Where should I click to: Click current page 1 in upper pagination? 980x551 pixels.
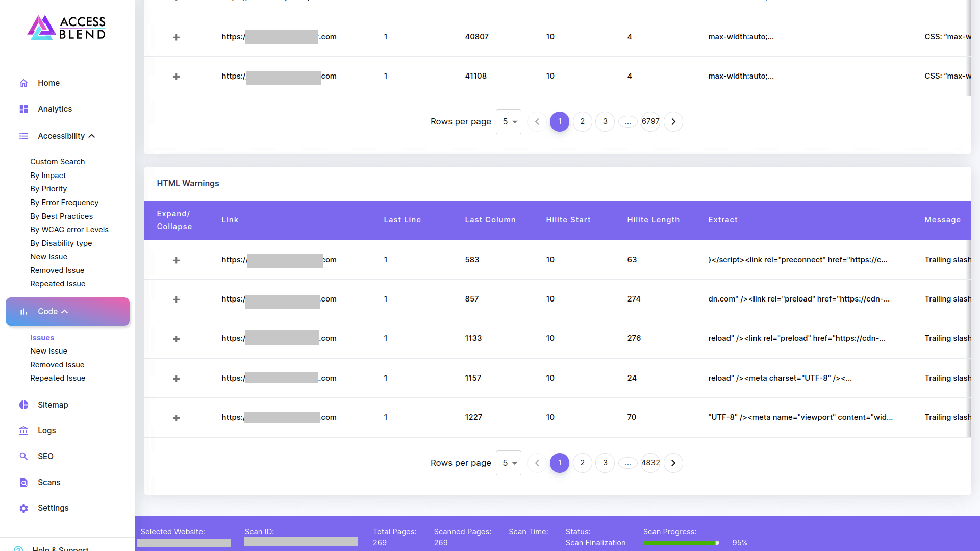560,122
